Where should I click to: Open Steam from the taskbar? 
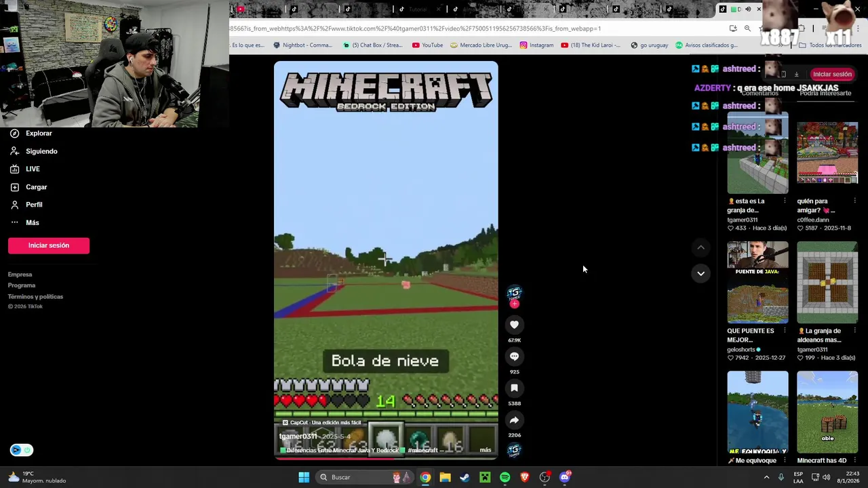(x=465, y=477)
